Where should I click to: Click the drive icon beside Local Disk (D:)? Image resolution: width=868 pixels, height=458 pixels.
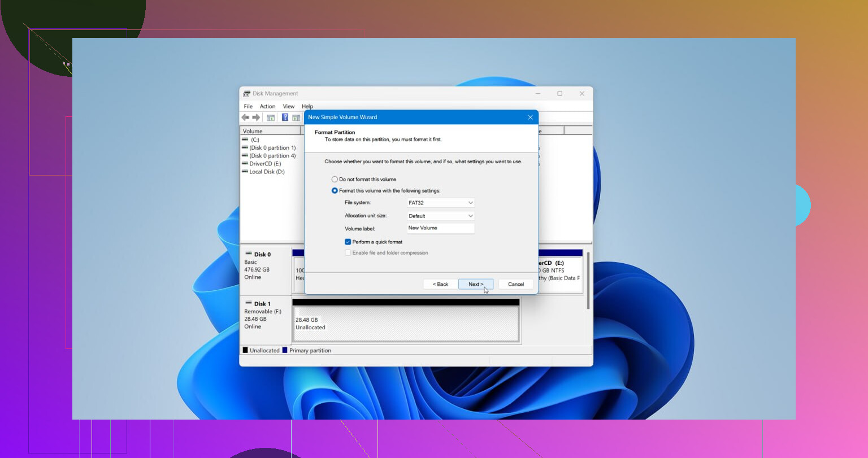coord(245,172)
